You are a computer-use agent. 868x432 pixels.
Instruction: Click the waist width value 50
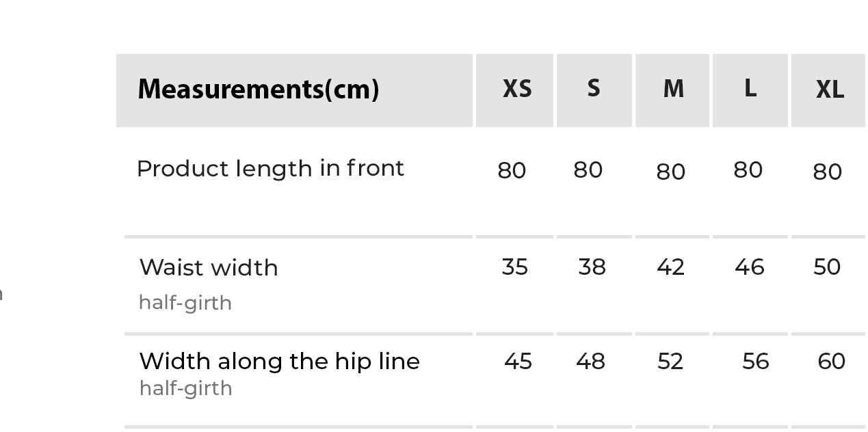click(827, 267)
